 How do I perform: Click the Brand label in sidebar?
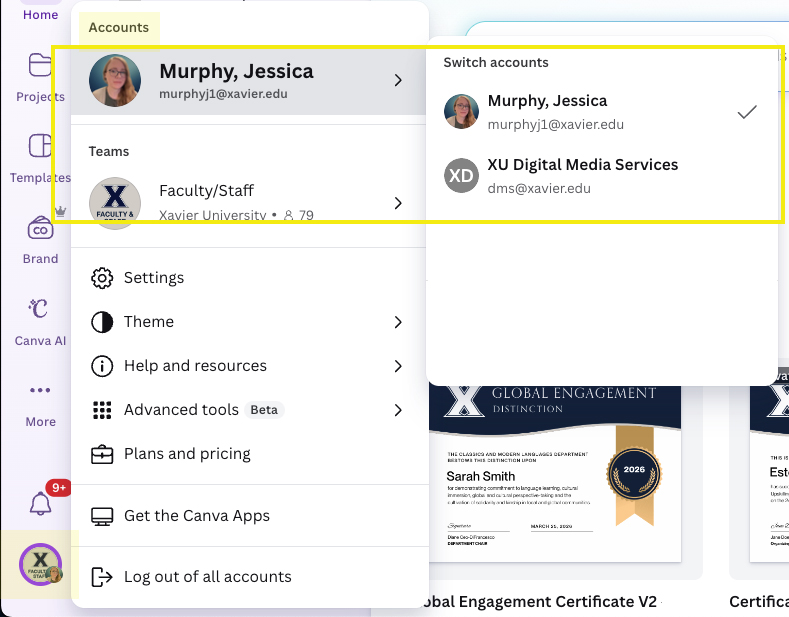click(40, 259)
